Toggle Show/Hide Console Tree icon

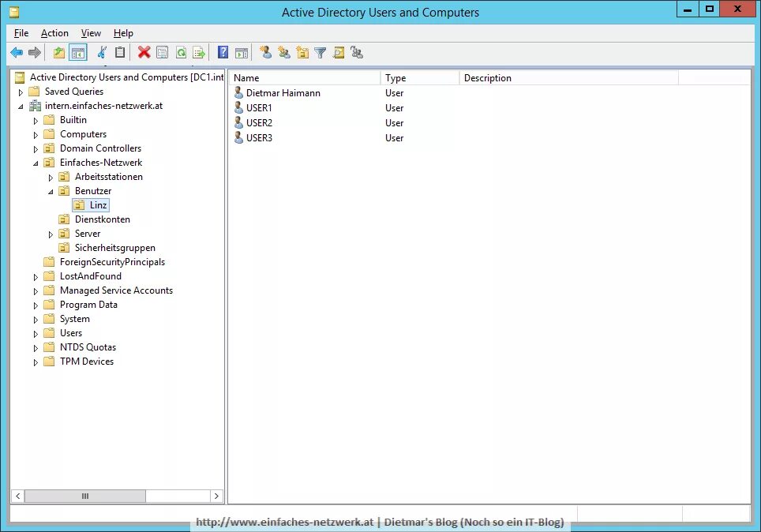point(77,52)
